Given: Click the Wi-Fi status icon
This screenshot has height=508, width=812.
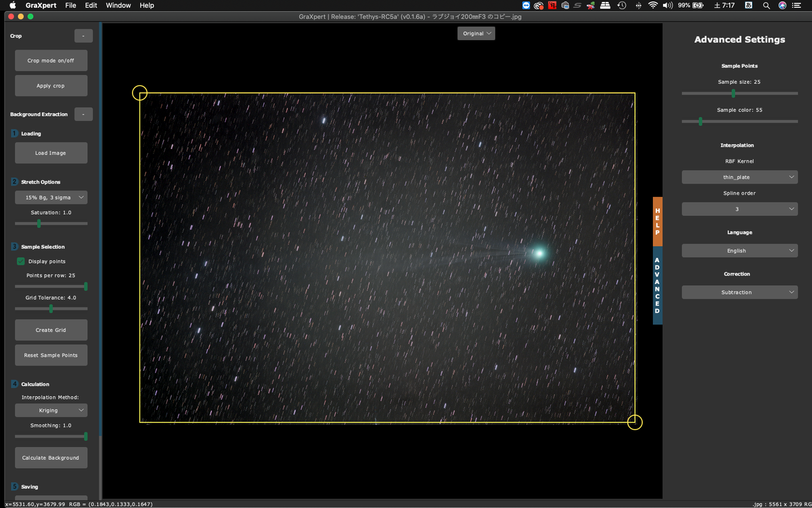Looking at the screenshot, I should (652, 5).
